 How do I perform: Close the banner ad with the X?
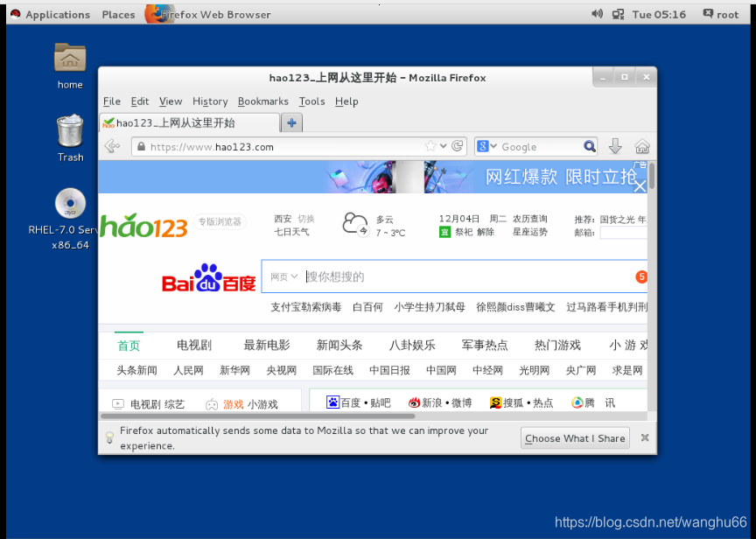click(x=640, y=186)
